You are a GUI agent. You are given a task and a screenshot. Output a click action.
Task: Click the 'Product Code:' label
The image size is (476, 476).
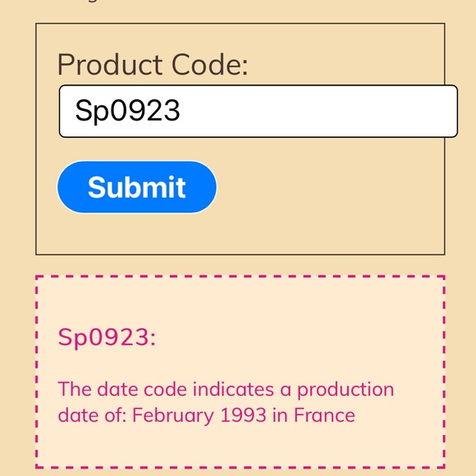click(153, 64)
